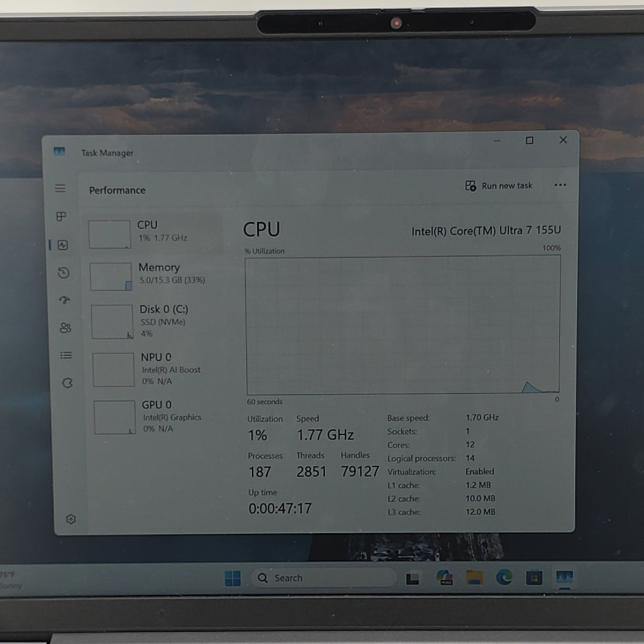The image size is (644, 644).
Task: Click the taskbar Search box
Action: click(x=323, y=577)
